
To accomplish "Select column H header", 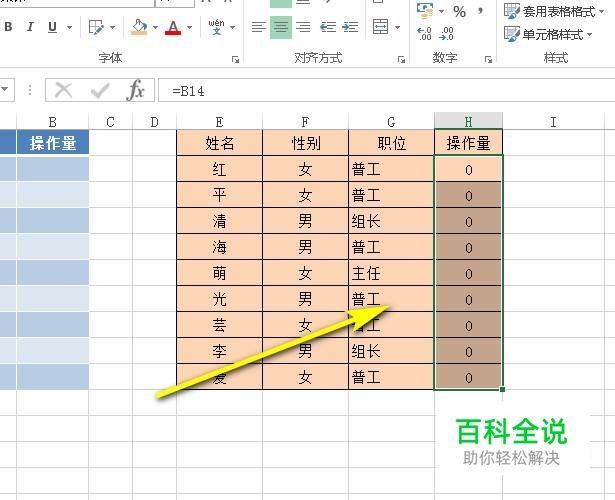I will [468, 122].
